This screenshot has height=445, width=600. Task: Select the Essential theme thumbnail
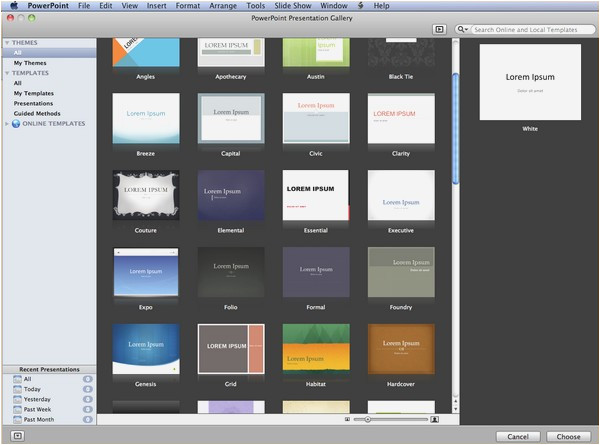(x=316, y=195)
